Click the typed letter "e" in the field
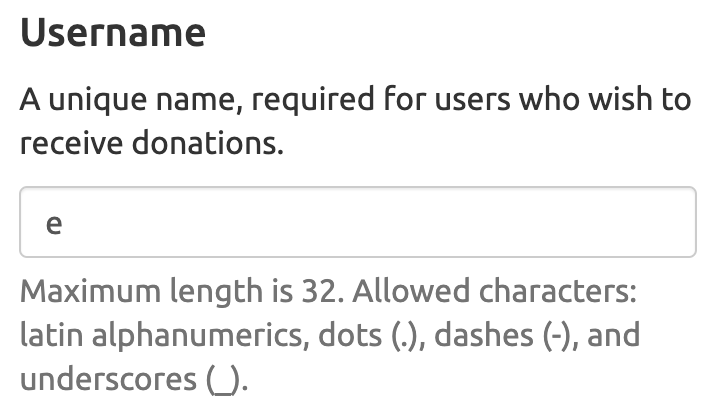Viewport: 716px width, 420px height. (x=54, y=224)
